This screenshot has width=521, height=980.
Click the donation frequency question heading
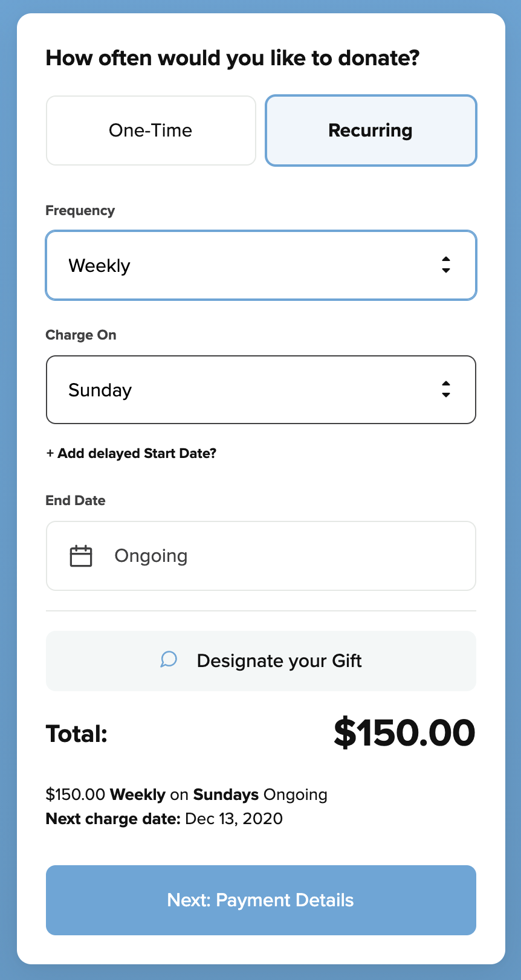click(232, 58)
